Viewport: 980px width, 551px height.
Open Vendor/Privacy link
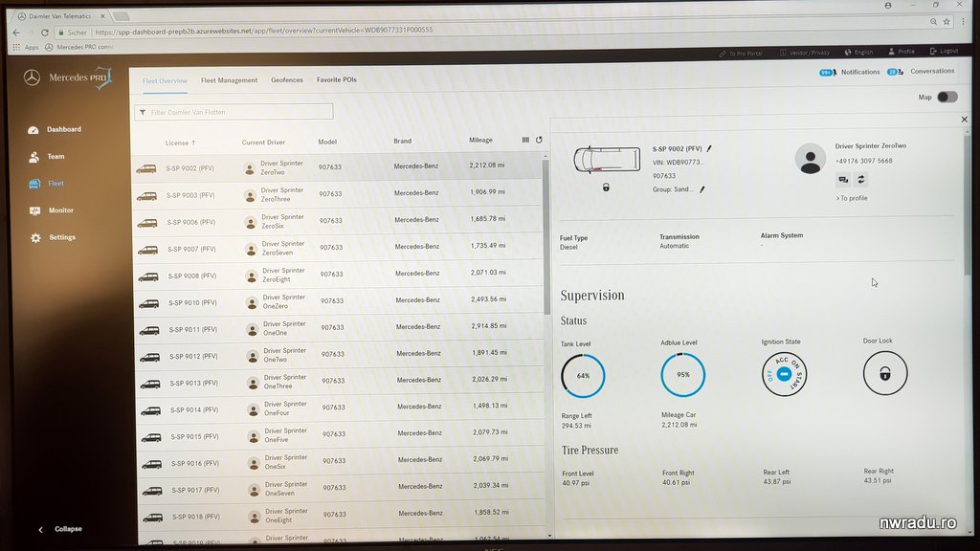[x=804, y=54]
